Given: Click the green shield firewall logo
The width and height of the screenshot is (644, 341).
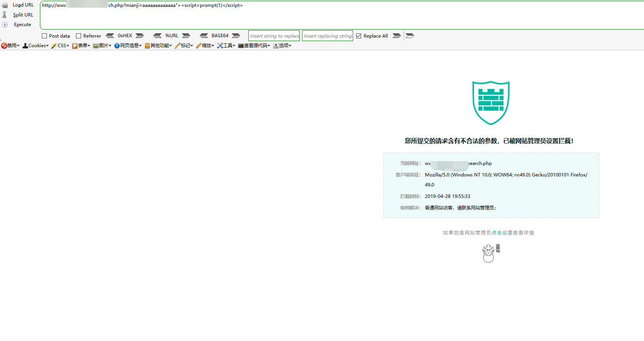Looking at the screenshot, I should (x=491, y=103).
